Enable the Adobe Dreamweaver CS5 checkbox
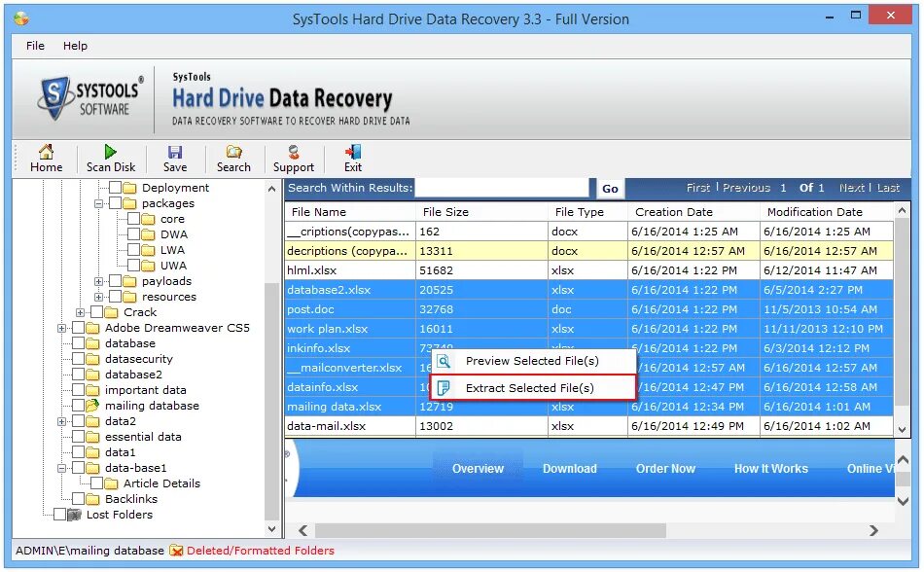 tap(78, 328)
